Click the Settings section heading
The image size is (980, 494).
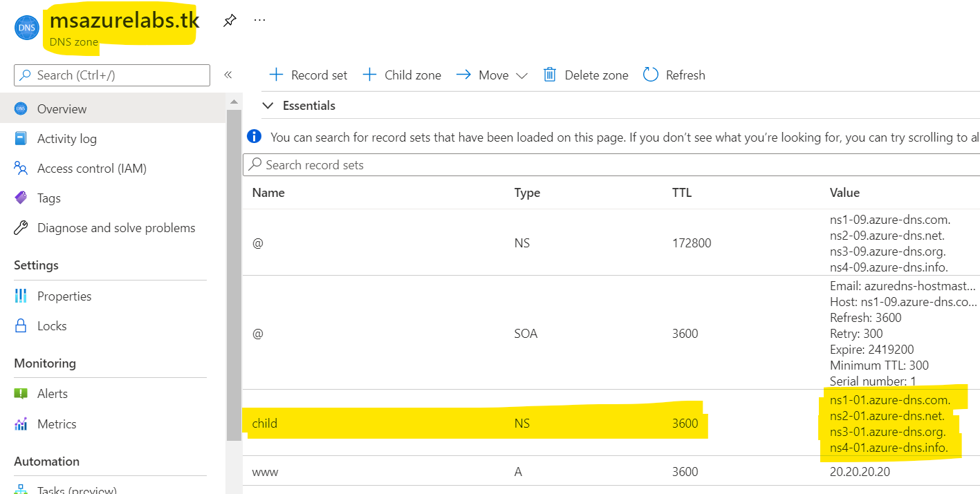pos(36,265)
